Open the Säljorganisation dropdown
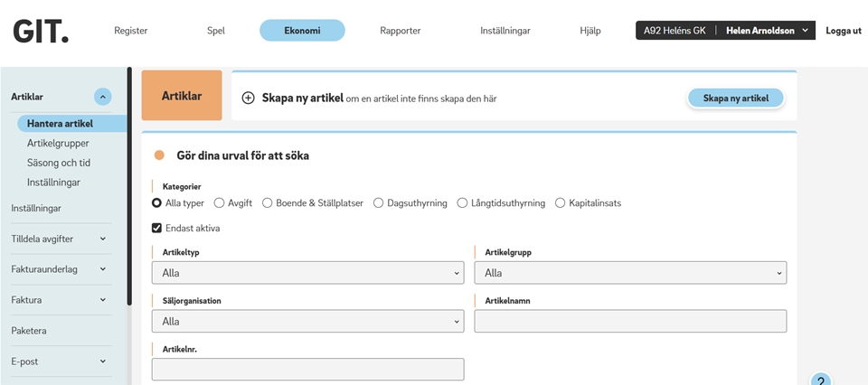 pos(307,321)
